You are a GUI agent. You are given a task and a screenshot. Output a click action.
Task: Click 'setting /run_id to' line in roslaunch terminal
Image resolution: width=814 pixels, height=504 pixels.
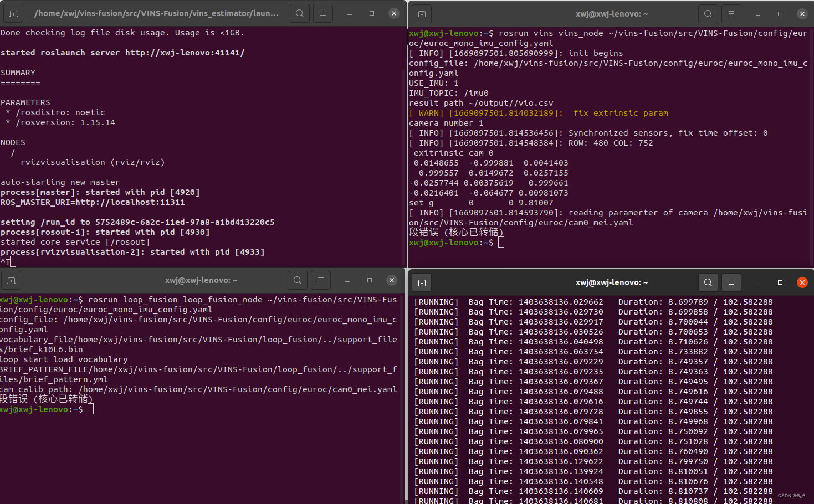tap(137, 222)
